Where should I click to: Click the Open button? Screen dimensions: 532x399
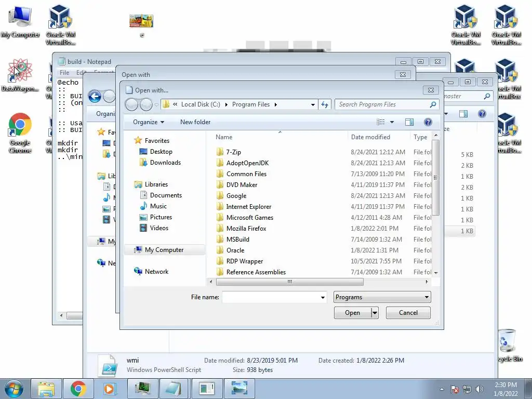pyautogui.click(x=353, y=313)
